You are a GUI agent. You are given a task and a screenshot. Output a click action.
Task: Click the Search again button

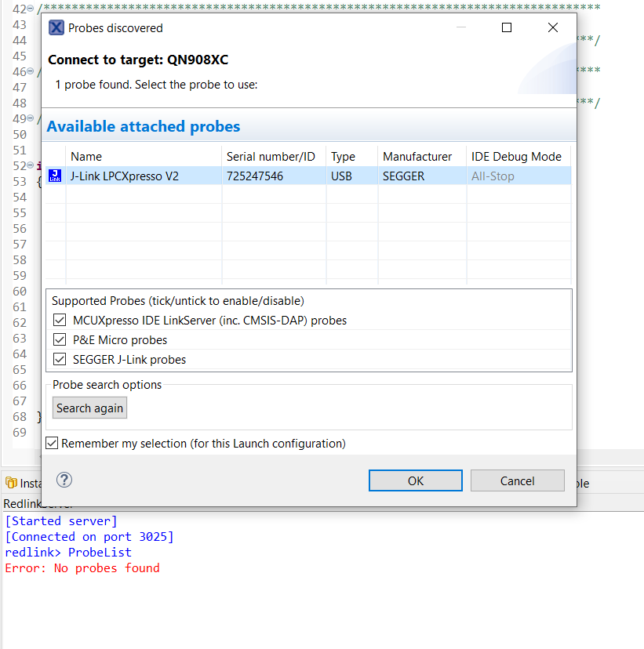(x=90, y=408)
